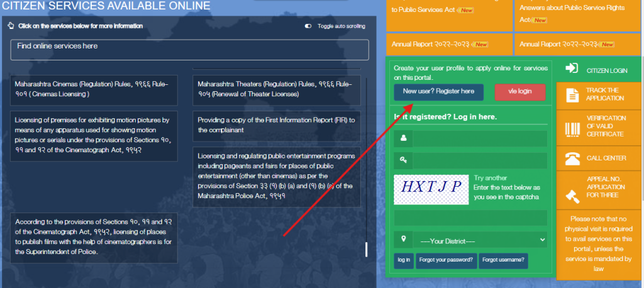
Task: Open Forgot username link
Action: click(503, 260)
